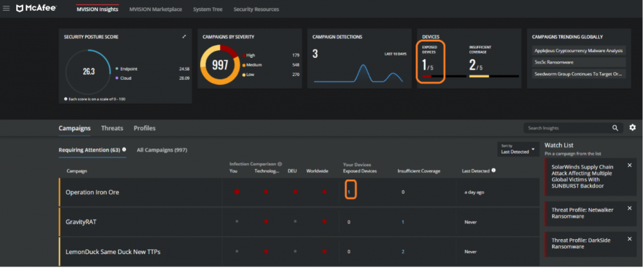Screen dimensions: 644x268
Task: Click info icon beside score scale note
Action: pyautogui.click(x=66, y=99)
